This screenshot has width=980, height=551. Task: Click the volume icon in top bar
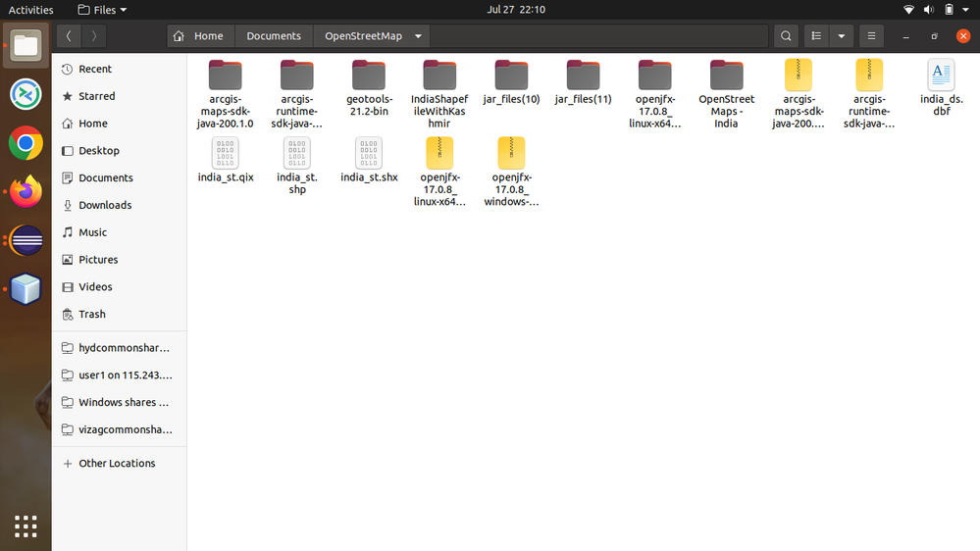(x=929, y=10)
